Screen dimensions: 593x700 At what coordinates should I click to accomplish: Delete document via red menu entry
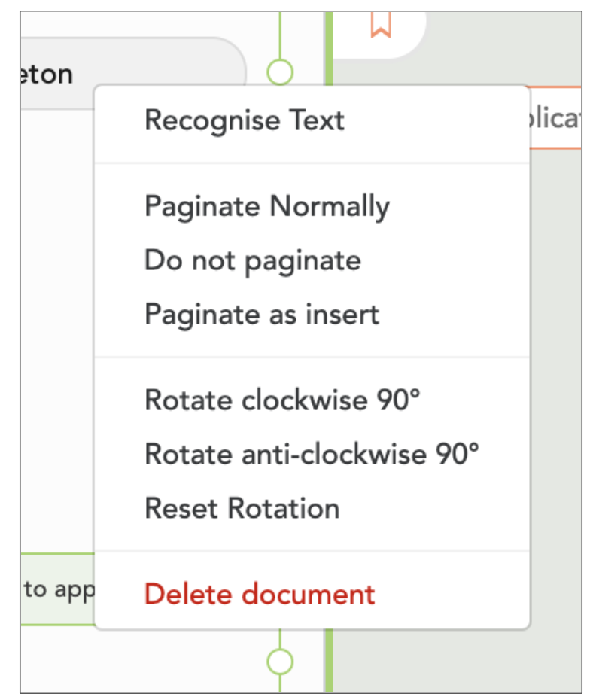click(312, 594)
